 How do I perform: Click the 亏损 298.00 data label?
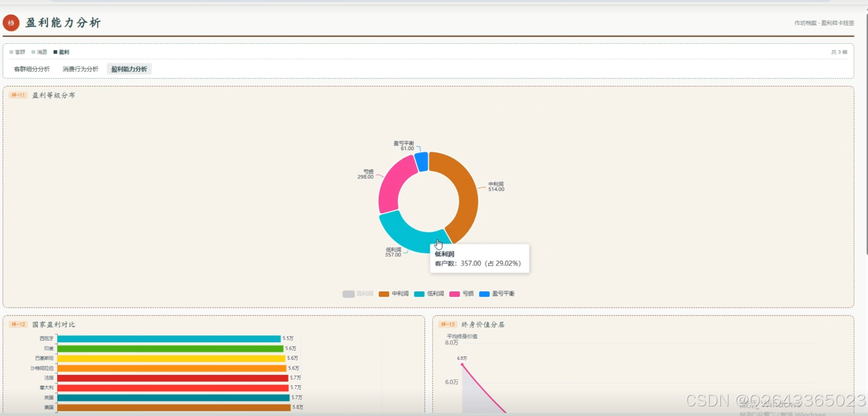click(365, 174)
